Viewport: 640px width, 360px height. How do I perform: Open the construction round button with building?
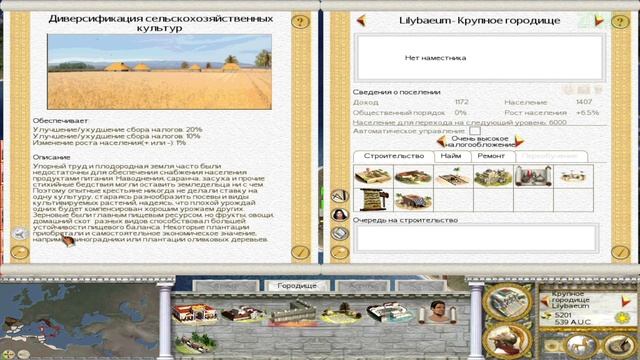click(x=508, y=302)
